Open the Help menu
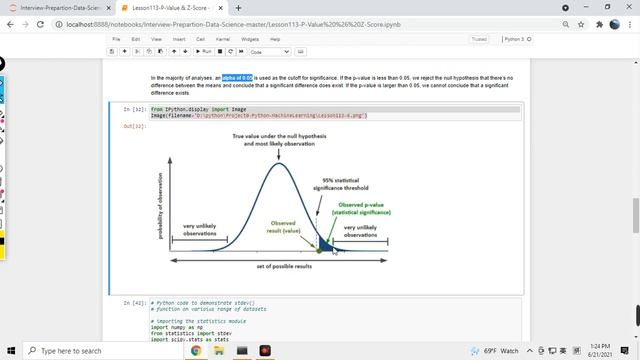 point(275,39)
